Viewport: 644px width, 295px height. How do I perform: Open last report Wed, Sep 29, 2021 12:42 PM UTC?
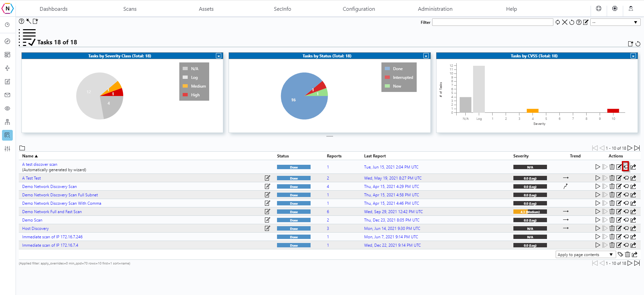pyautogui.click(x=393, y=212)
